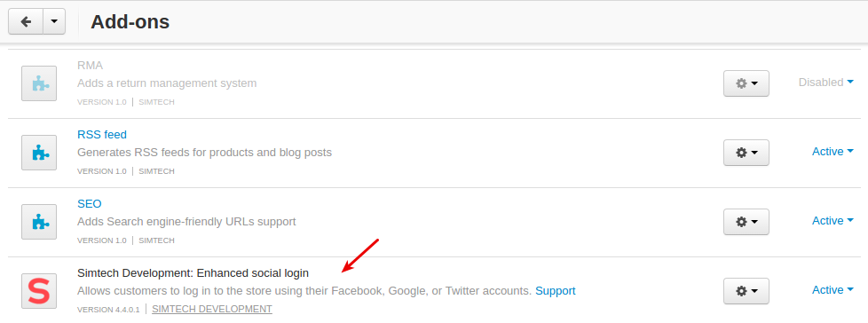The width and height of the screenshot is (868, 323).
Task: Click the RMA add-on puzzle icon
Action: (x=39, y=83)
